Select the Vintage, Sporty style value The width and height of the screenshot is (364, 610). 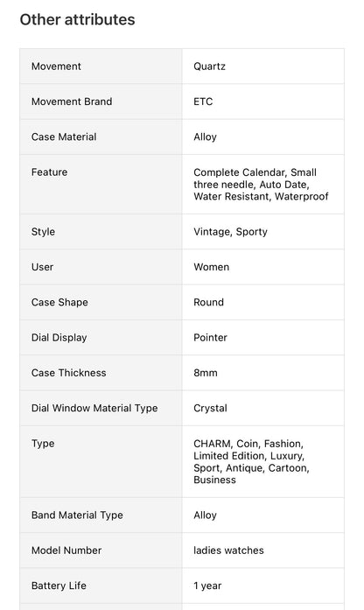[231, 232]
